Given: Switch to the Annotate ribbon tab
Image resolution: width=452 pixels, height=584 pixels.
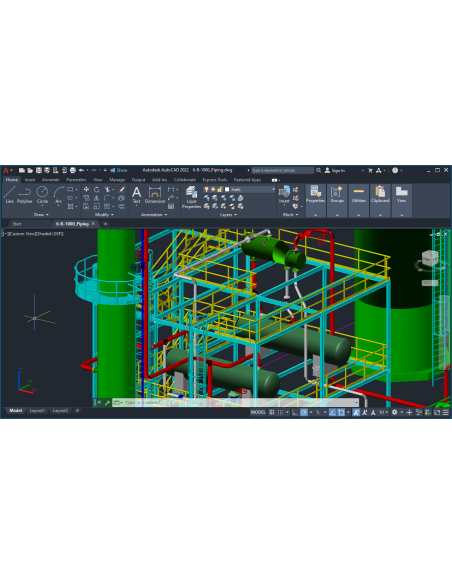Looking at the screenshot, I should pos(51,180).
